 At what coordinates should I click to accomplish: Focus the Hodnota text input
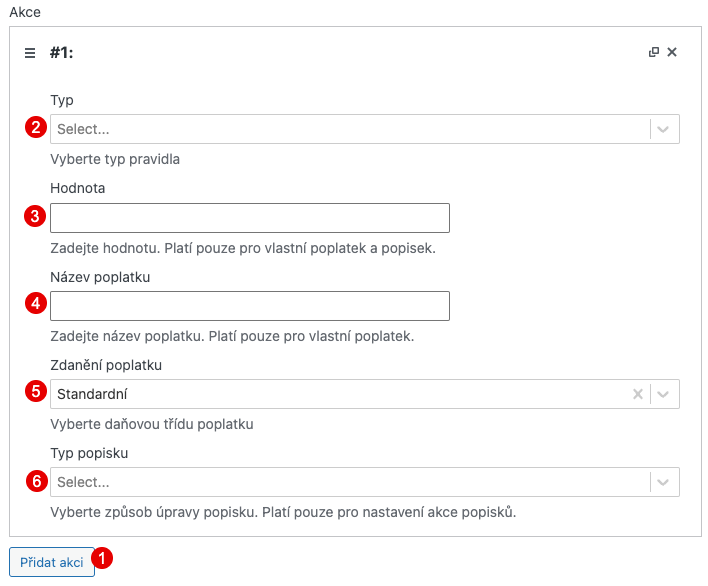point(249,218)
